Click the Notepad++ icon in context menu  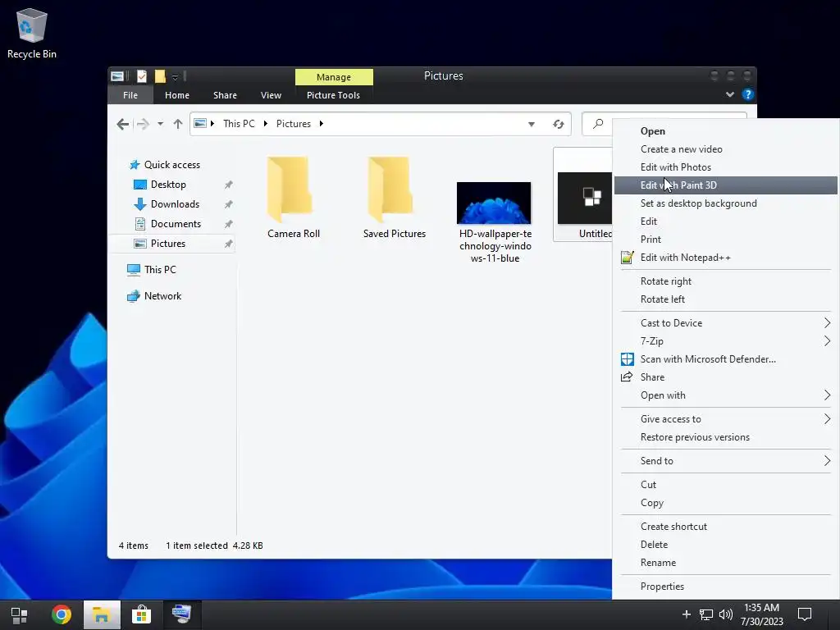pos(627,258)
